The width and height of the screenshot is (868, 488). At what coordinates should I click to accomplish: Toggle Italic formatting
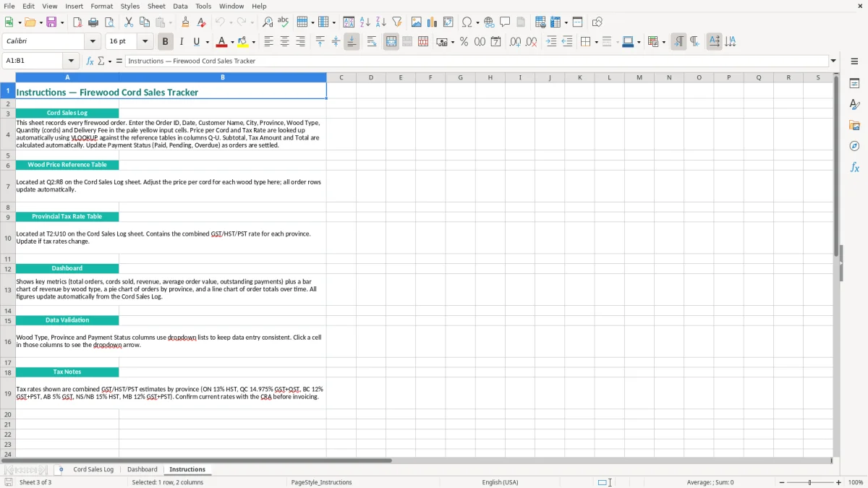pos(181,42)
